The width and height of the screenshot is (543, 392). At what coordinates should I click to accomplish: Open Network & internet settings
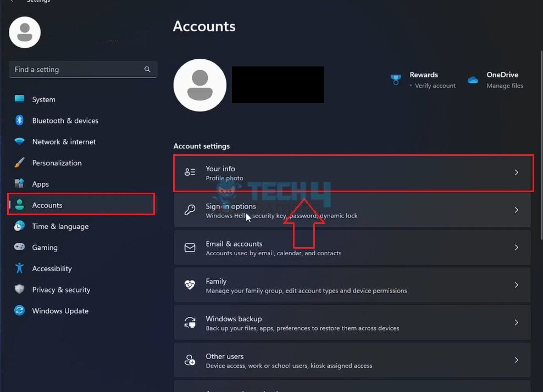pyautogui.click(x=19, y=142)
